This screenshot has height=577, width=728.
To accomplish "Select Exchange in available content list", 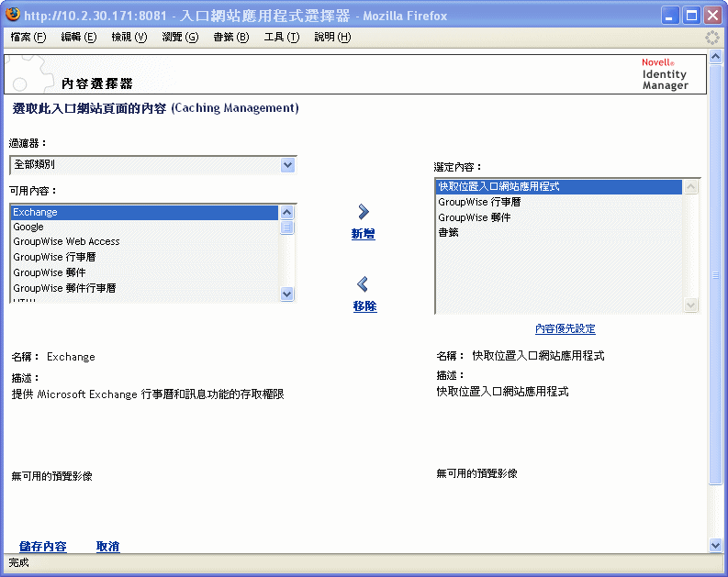I will 144,212.
